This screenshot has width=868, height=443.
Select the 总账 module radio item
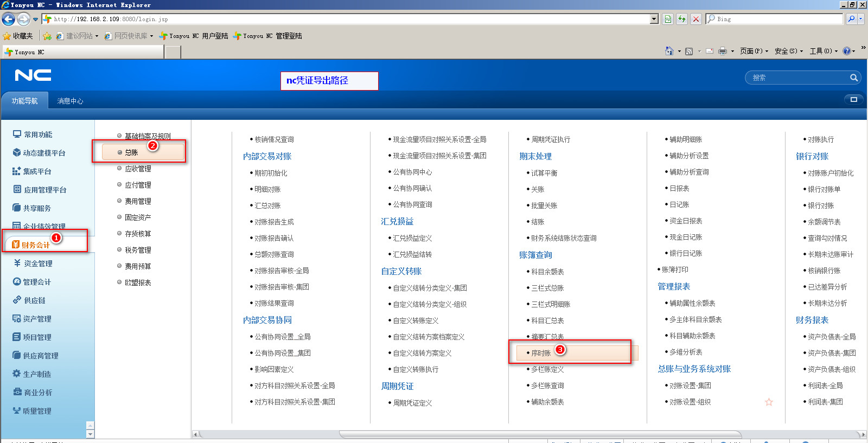[x=131, y=153]
